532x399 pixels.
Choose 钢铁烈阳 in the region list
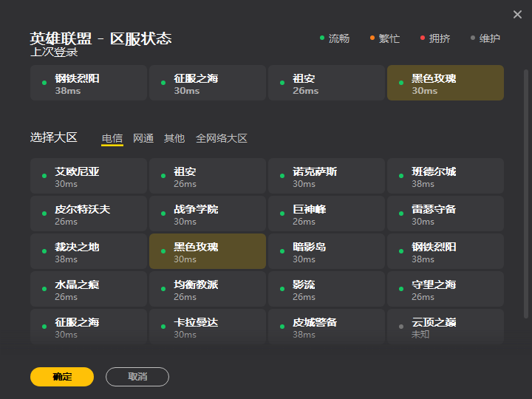click(446, 251)
